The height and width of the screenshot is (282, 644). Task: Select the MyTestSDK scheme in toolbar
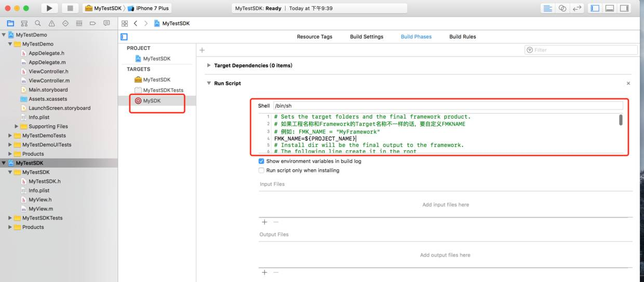103,8
